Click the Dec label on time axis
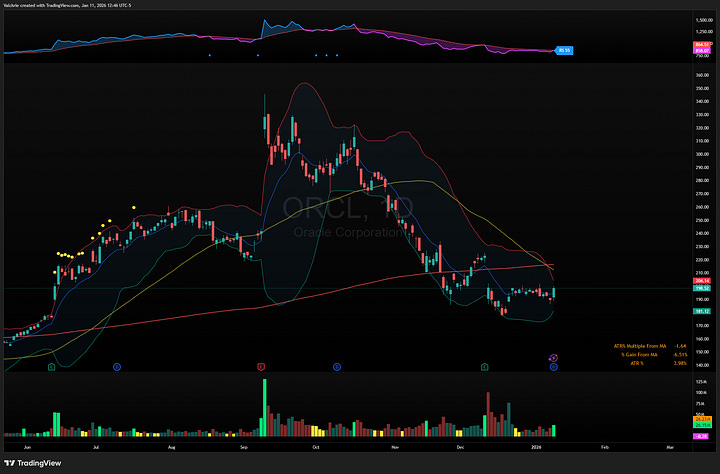 [x=461, y=447]
